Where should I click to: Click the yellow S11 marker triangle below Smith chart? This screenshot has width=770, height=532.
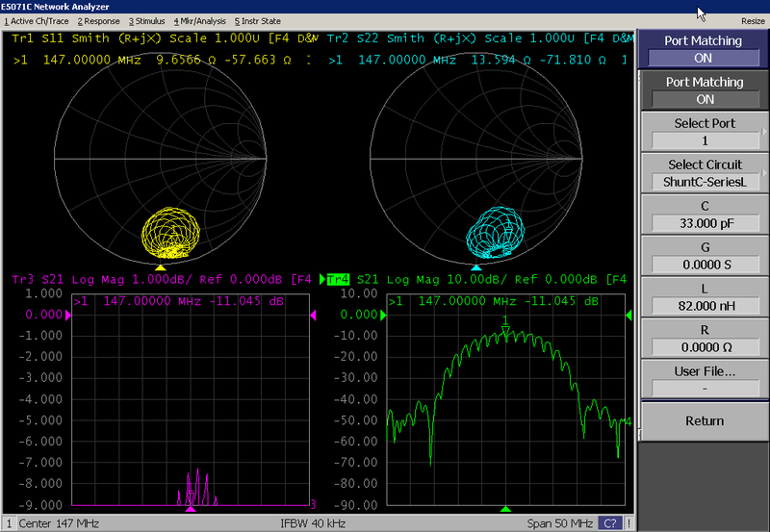(161, 266)
